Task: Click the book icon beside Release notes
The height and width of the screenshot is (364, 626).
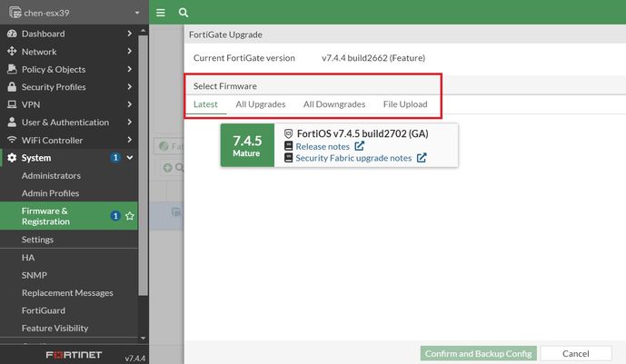Action: (288, 146)
